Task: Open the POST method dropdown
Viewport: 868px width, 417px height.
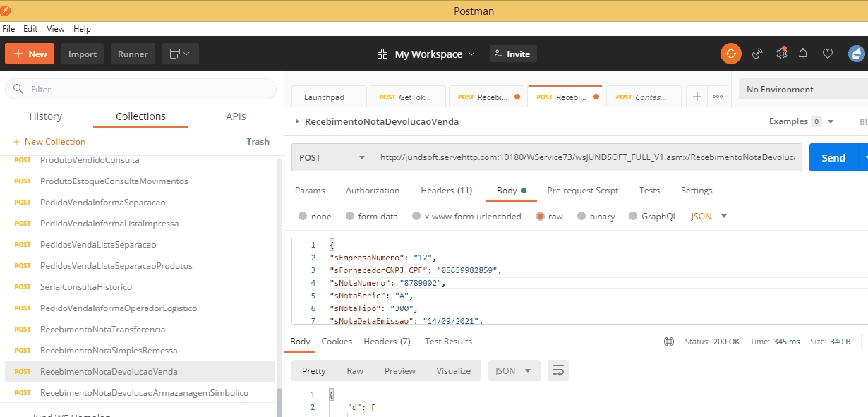Action: 332,157
